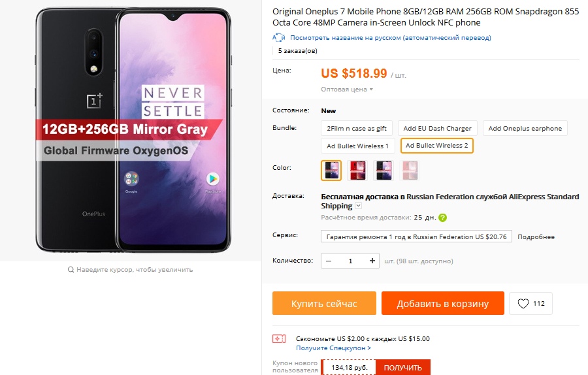
Task: Click the green delivery time help icon
Action: click(x=443, y=218)
